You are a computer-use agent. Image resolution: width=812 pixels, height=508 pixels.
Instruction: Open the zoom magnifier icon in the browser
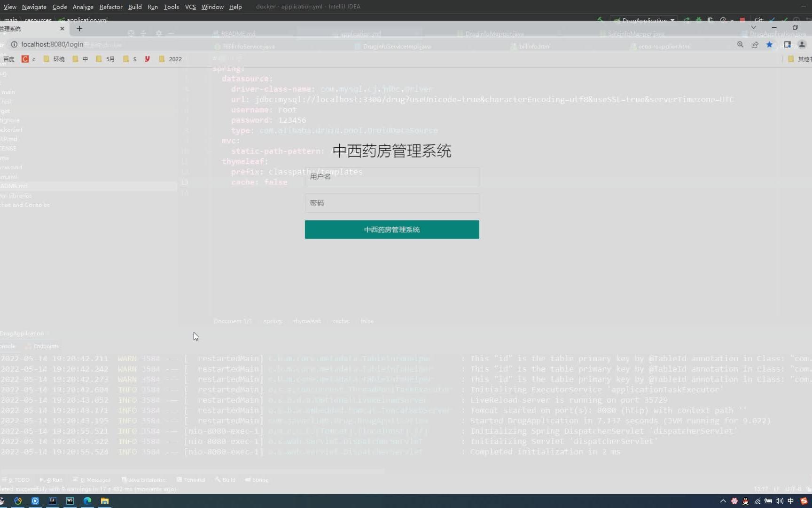[740, 44]
